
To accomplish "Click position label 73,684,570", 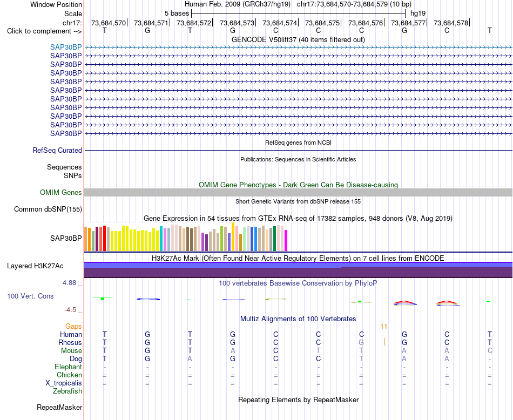I will click(x=109, y=23).
